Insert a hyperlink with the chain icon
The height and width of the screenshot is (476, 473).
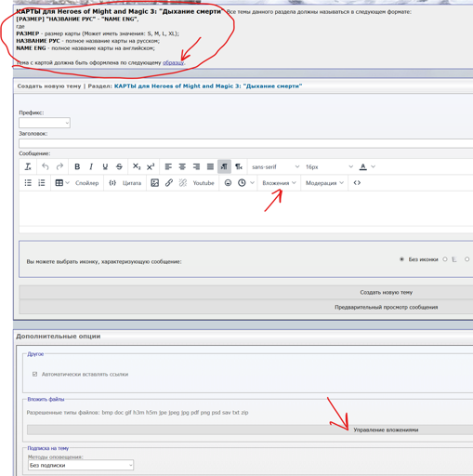click(169, 183)
